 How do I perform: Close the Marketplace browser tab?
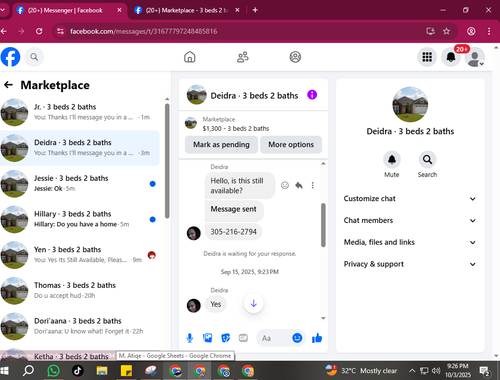tap(237, 10)
